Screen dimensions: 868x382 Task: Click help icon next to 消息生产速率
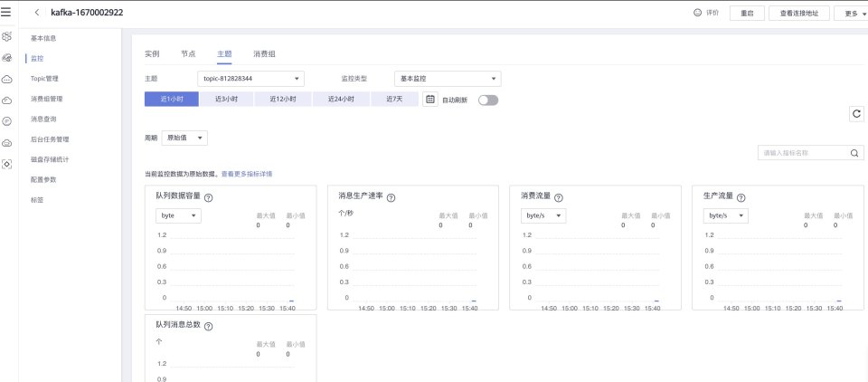pos(391,197)
